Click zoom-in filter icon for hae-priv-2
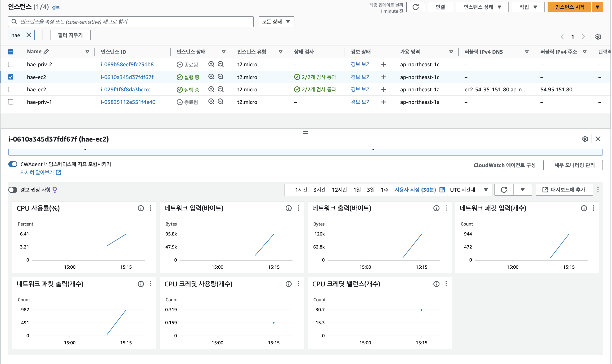612x364 pixels. tap(211, 64)
